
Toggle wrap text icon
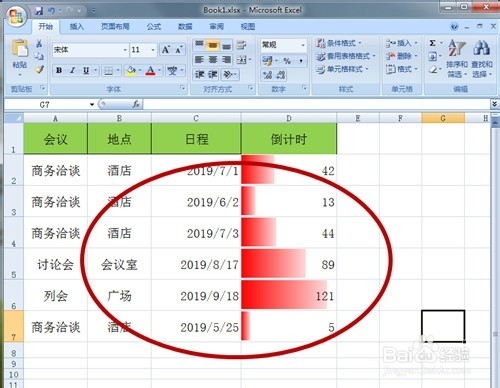click(x=241, y=45)
